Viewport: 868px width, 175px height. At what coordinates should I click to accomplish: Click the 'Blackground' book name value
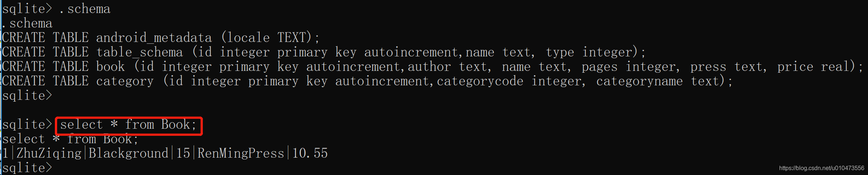tap(129, 153)
